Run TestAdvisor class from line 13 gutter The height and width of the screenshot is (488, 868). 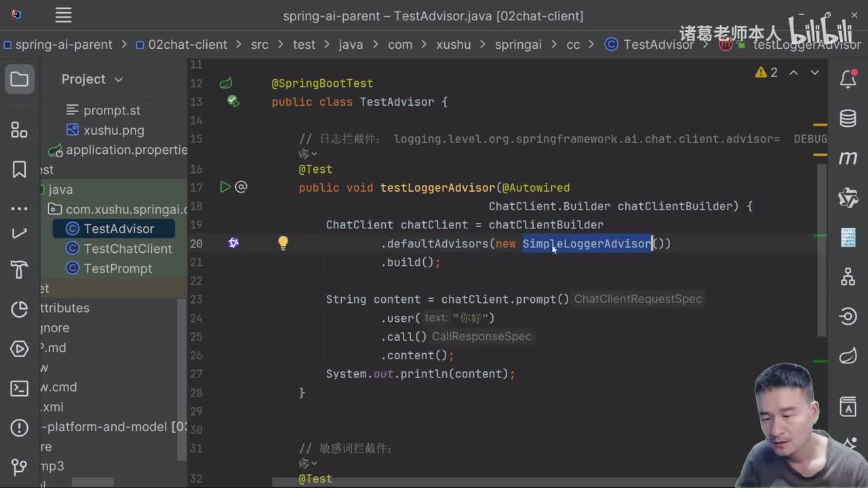pyautogui.click(x=233, y=102)
